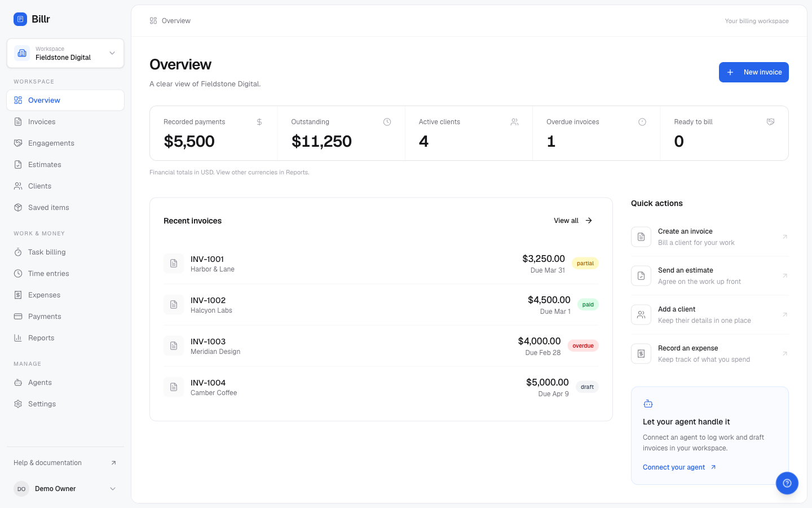Open Engagements in the sidebar

click(x=65, y=143)
